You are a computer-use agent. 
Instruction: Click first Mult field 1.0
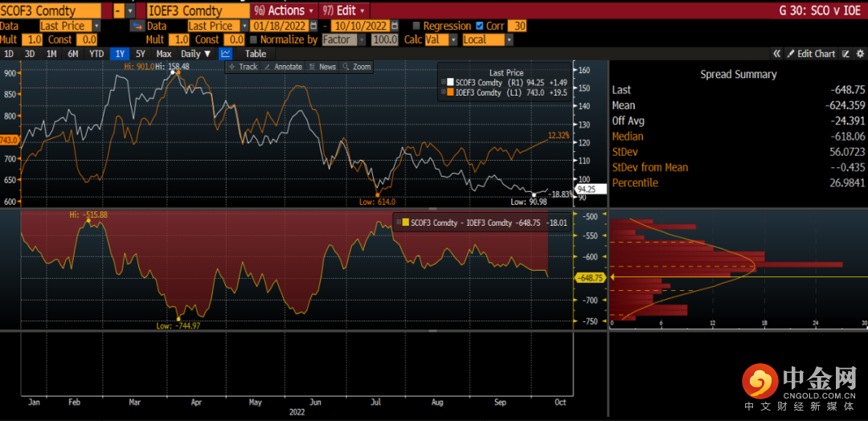pos(33,40)
